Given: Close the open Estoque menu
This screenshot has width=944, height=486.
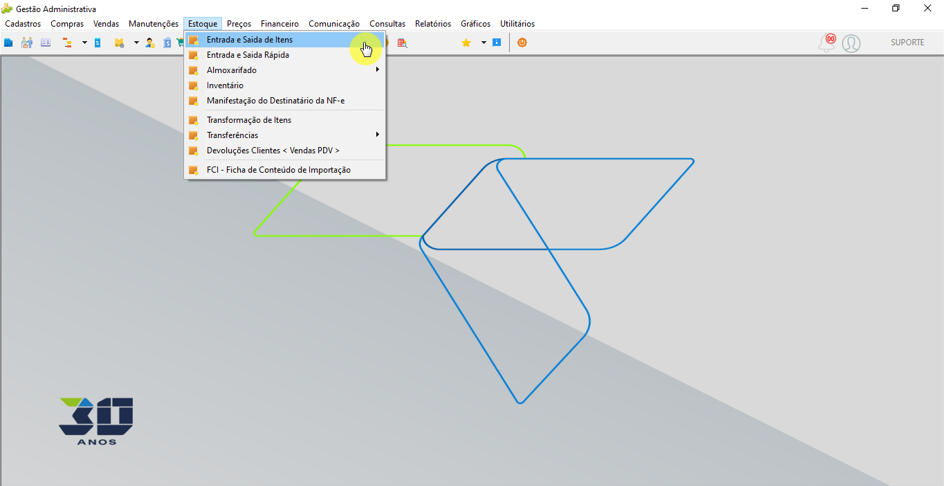Looking at the screenshot, I should pos(203,24).
